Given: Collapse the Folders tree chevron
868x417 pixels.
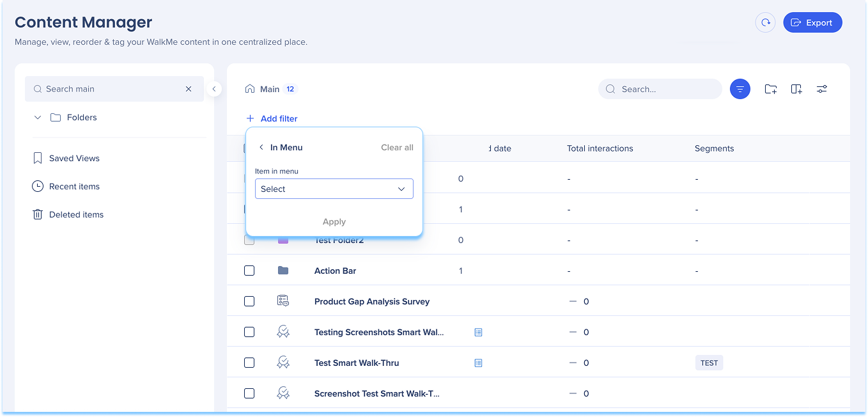Looking at the screenshot, I should (x=38, y=118).
